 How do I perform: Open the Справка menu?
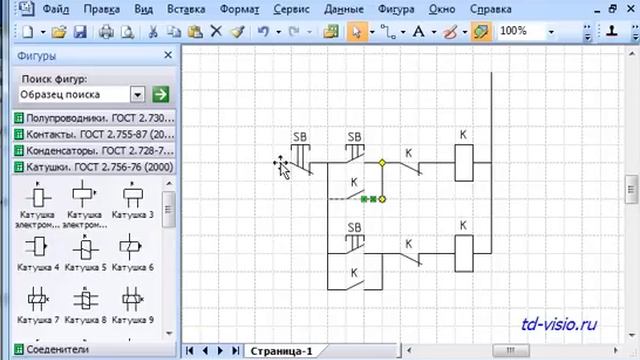tap(491, 9)
